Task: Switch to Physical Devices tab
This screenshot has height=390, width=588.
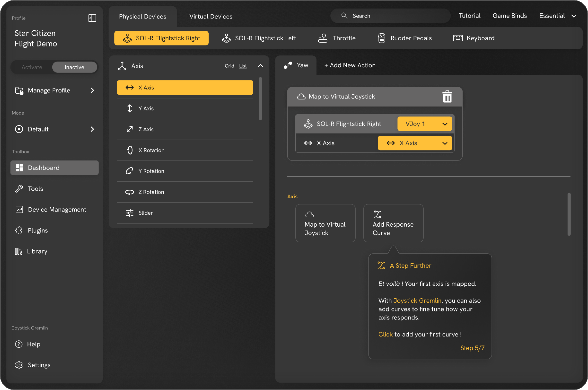Action: [x=143, y=16]
